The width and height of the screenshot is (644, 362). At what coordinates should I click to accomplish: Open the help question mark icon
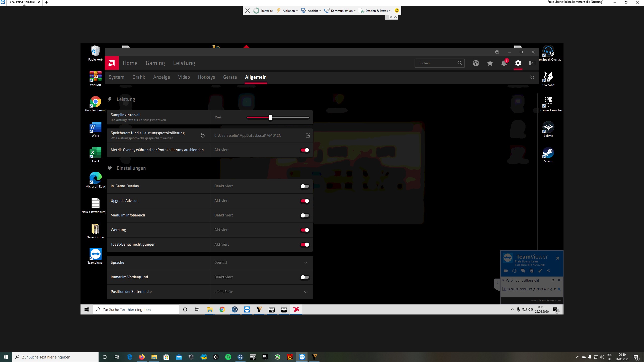tap(497, 52)
